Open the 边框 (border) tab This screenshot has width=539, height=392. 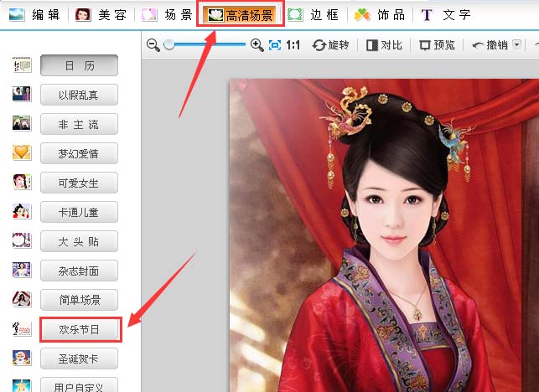click(314, 15)
